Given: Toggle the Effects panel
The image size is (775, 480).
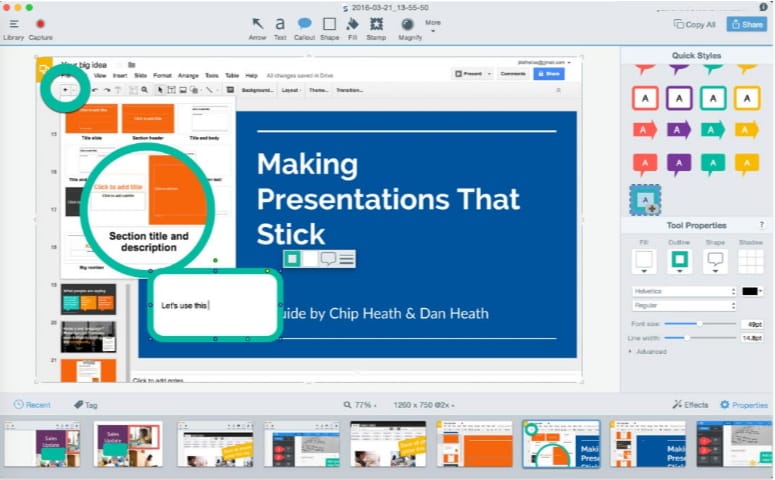Looking at the screenshot, I should point(690,404).
